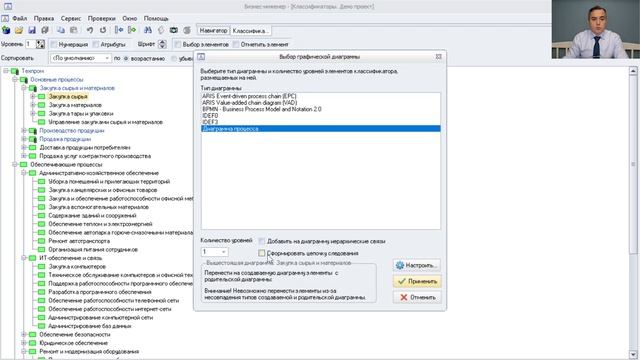
Task: Switch to the Навигатор tab
Action: 213,31
